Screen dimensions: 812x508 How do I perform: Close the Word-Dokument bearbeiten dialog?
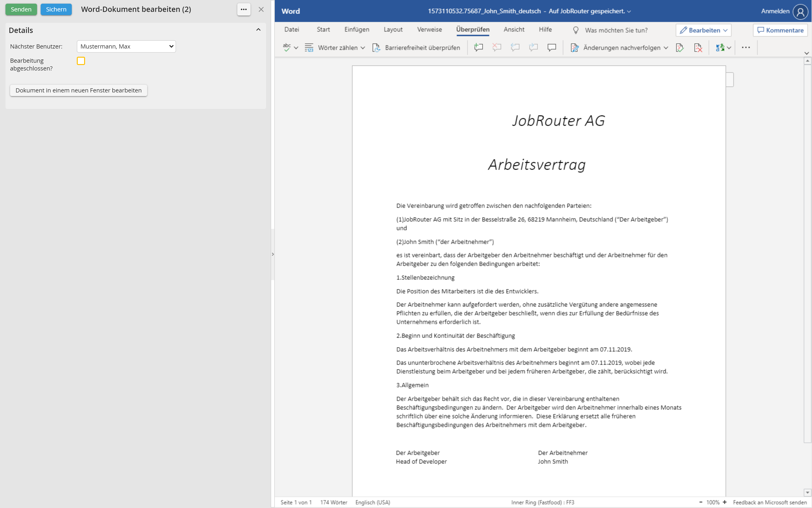261,9
